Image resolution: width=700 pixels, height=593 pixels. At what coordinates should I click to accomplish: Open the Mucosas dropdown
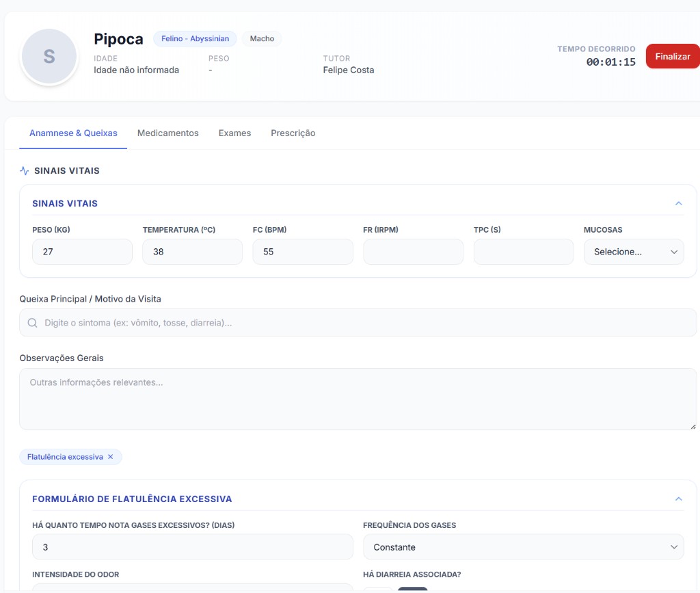tap(634, 252)
